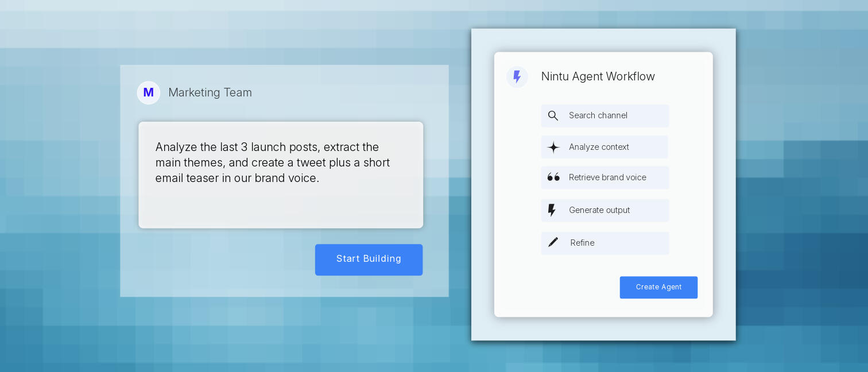Open the Generate output step
Image resolution: width=868 pixels, height=372 pixels.
point(605,210)
